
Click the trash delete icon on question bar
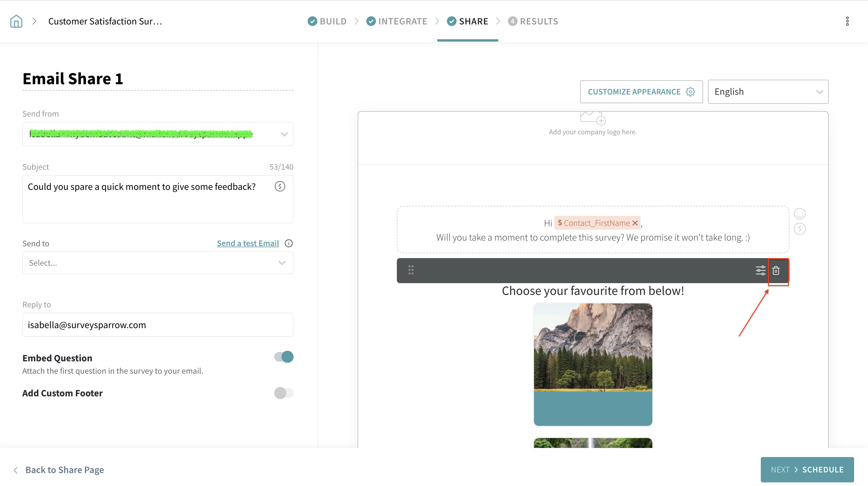776,270
